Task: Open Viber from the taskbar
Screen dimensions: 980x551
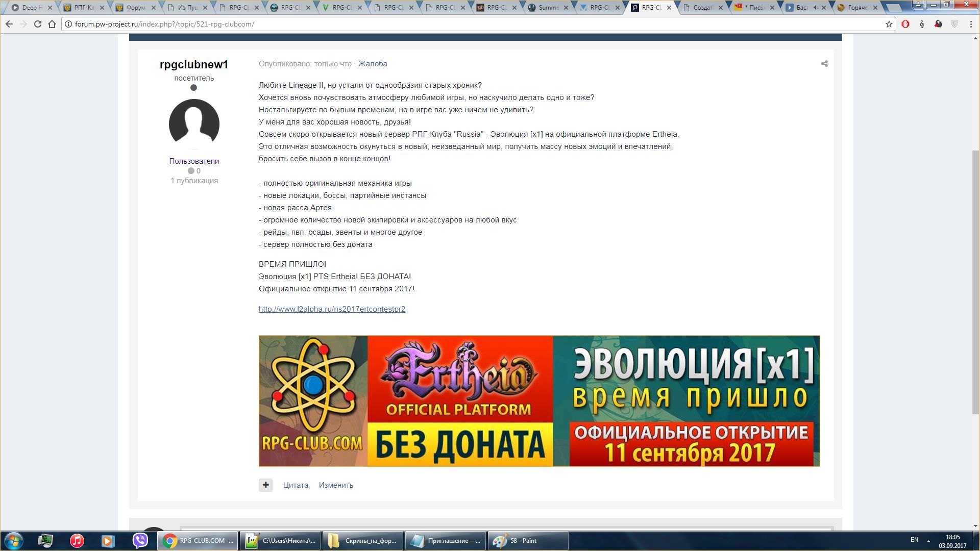Action: tap(140, 541)
